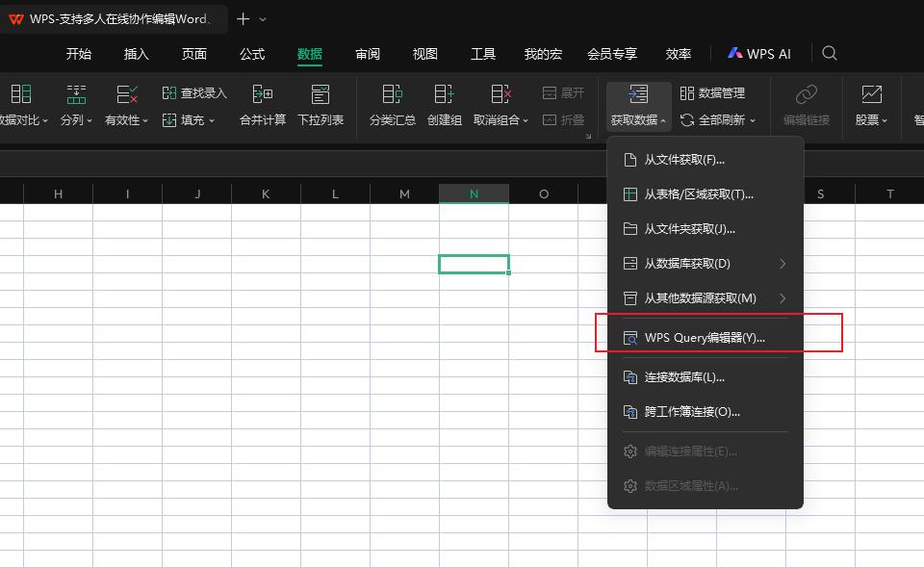
Task: Open WPS AI assistant
Action: pos(759,54)
